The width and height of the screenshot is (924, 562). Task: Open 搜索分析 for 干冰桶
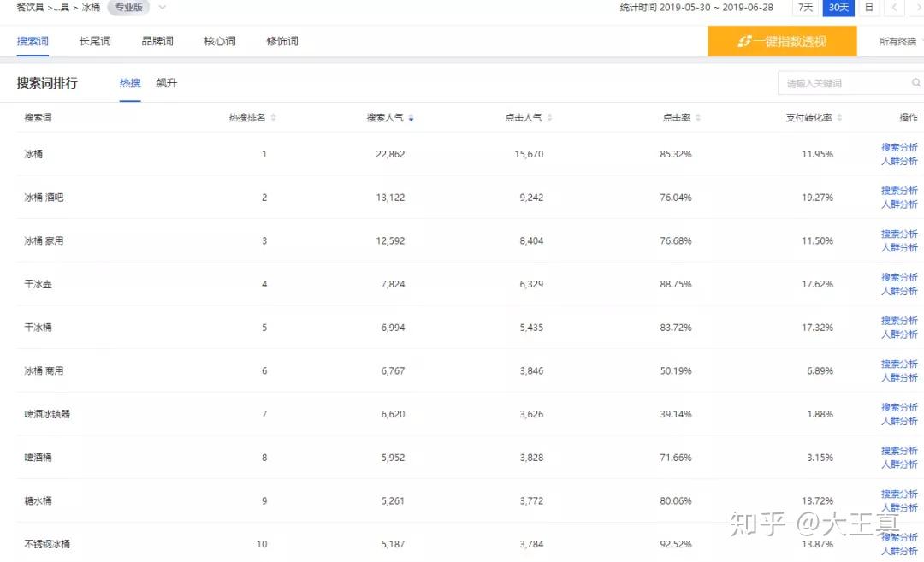point(899,321)
